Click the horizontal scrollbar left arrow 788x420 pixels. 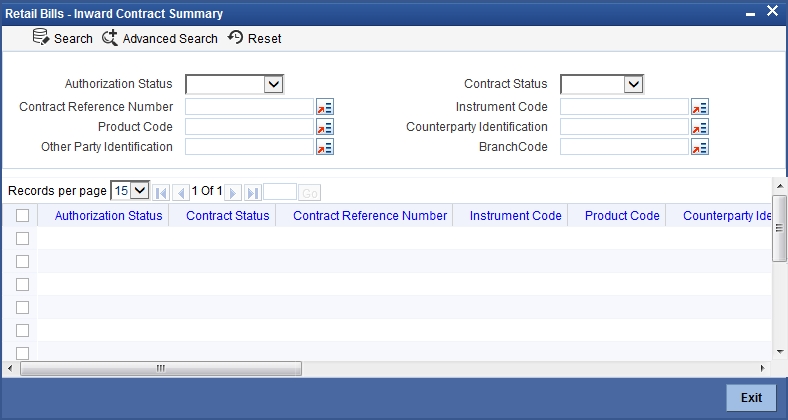click(9, 368)
